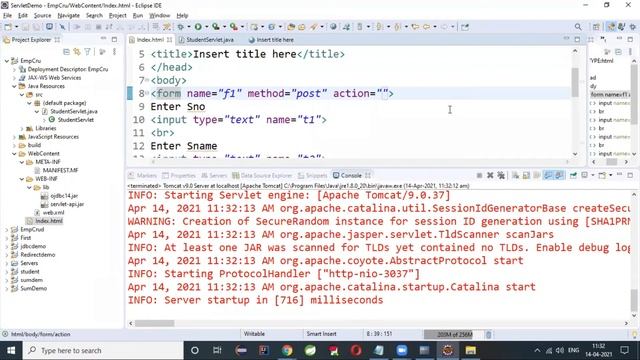Select the Java EE perspective icon
The height and width of the screenshot is (360, 640).
[611, 27]
